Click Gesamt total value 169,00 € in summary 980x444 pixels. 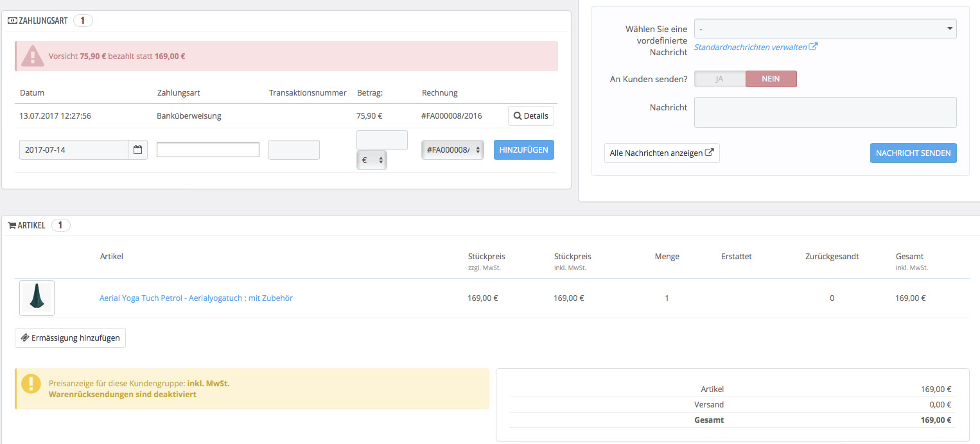point(936,420)
